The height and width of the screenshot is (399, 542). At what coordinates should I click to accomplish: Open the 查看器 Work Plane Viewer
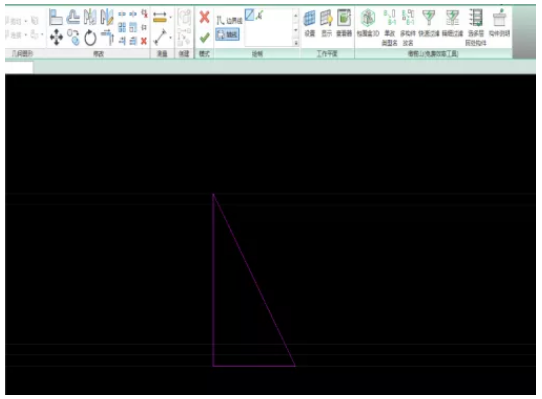344,23
